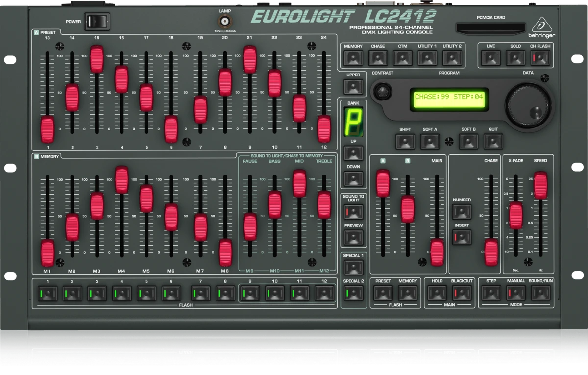588x375 pixels.
Task: Push the UPPER preset button
Action: pos(353,87)
